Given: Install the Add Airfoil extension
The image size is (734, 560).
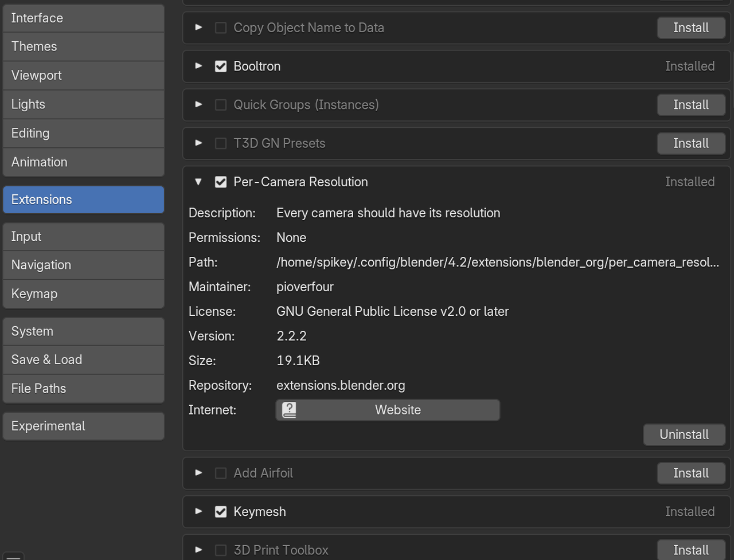Looking at the screenshot, I should click(690, 473).
